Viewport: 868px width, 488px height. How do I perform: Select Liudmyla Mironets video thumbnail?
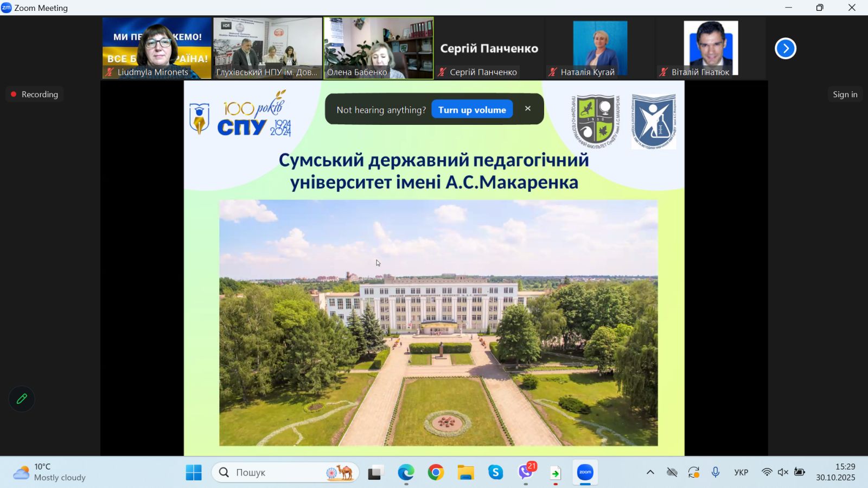[157, 48]
